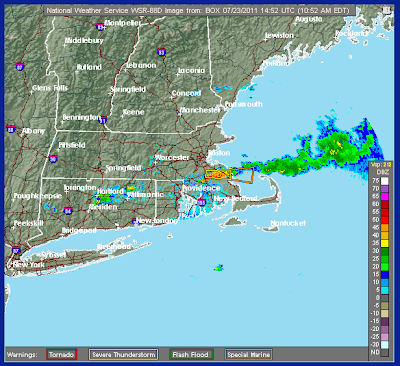
Task: Click the yellow severe thunderstorm polygon on map
Action: pos(218,174)
